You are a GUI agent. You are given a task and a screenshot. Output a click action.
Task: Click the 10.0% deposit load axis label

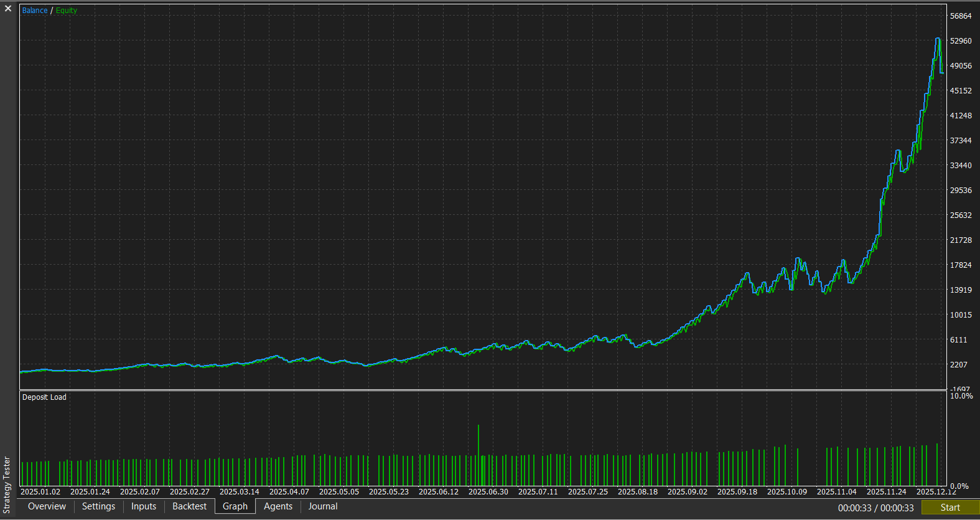[961, 396]
